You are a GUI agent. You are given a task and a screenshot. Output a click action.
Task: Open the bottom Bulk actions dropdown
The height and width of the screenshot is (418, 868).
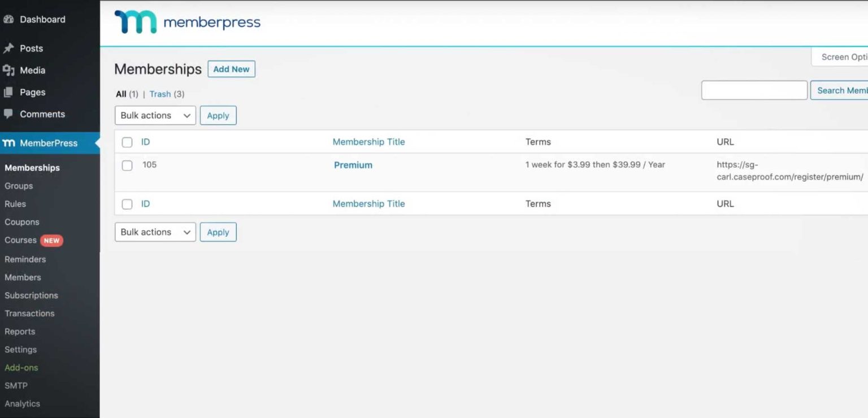pos(155,232)
